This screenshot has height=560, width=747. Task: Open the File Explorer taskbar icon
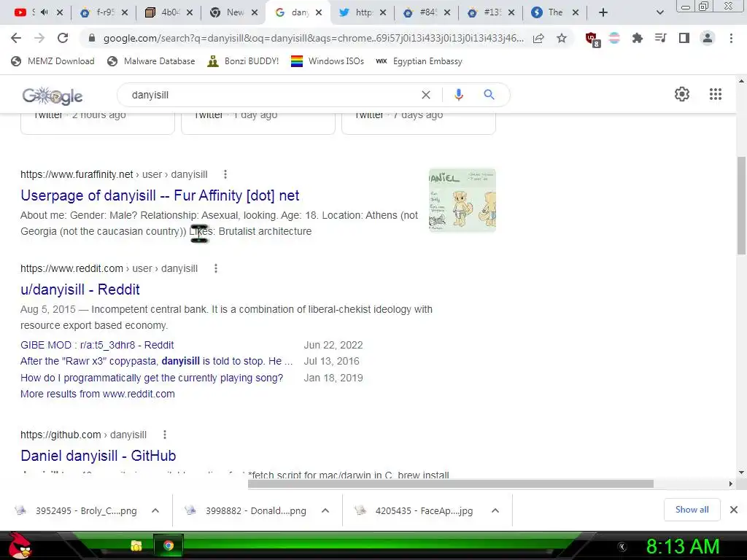(x=136, y=545)
